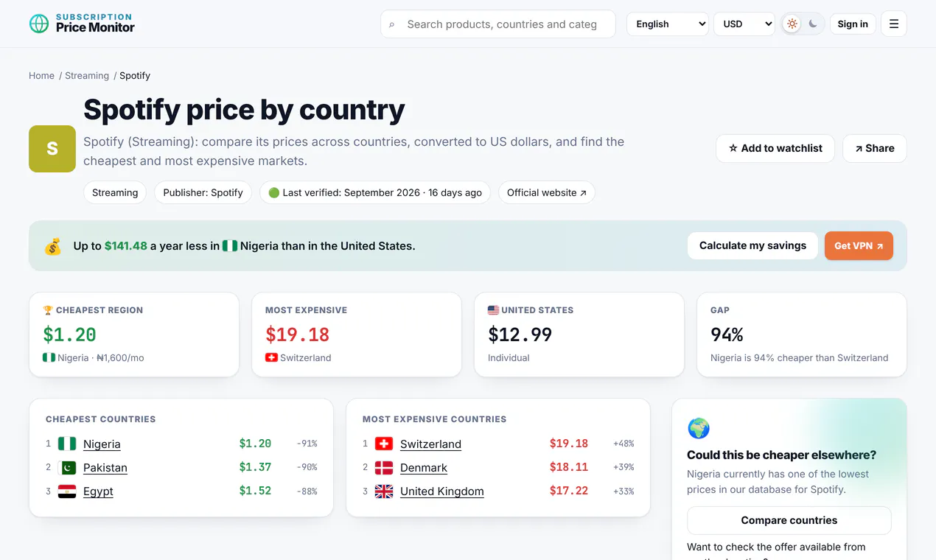
Task: Click the 94% gap value
Action: pos(727,335)
